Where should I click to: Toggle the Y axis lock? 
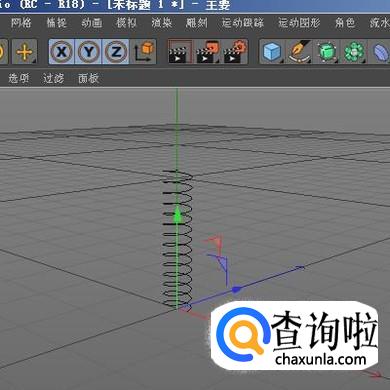click(x=89, y=52)
